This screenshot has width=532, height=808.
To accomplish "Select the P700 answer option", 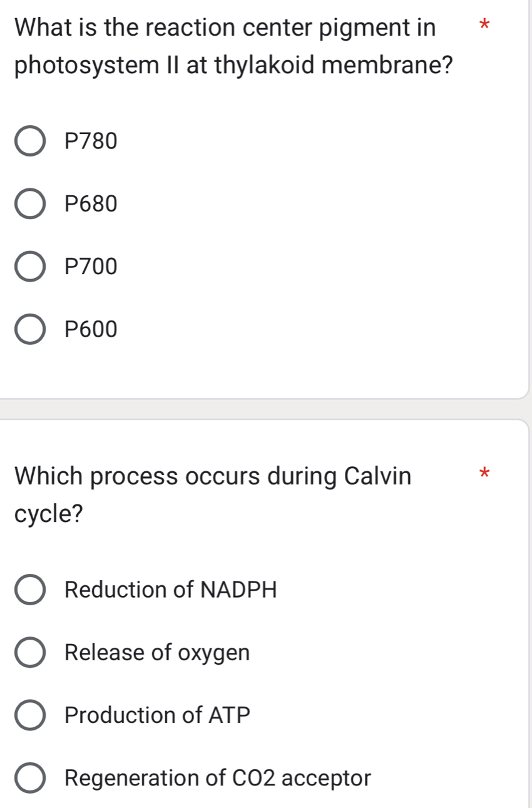I will click(x=29, y=267).
